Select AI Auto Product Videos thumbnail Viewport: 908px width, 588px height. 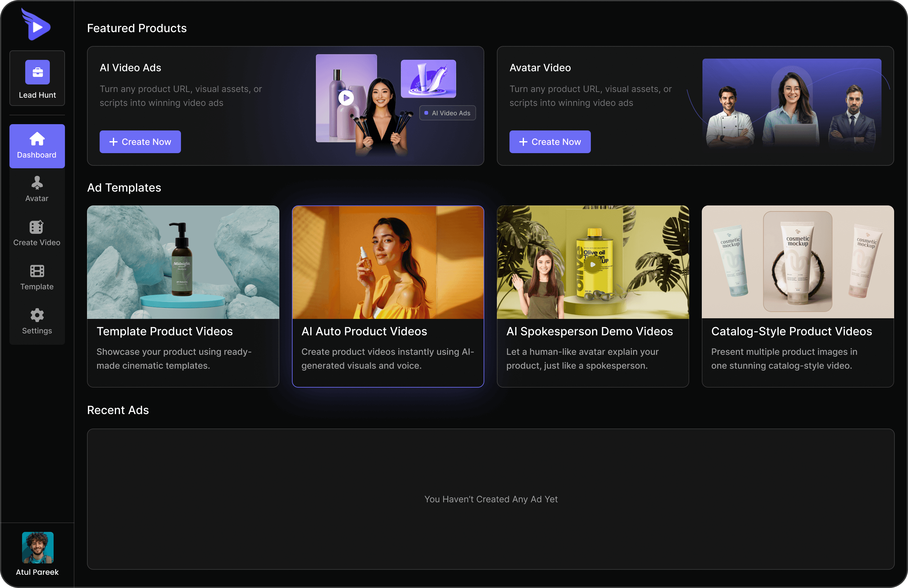coord(388,262)
